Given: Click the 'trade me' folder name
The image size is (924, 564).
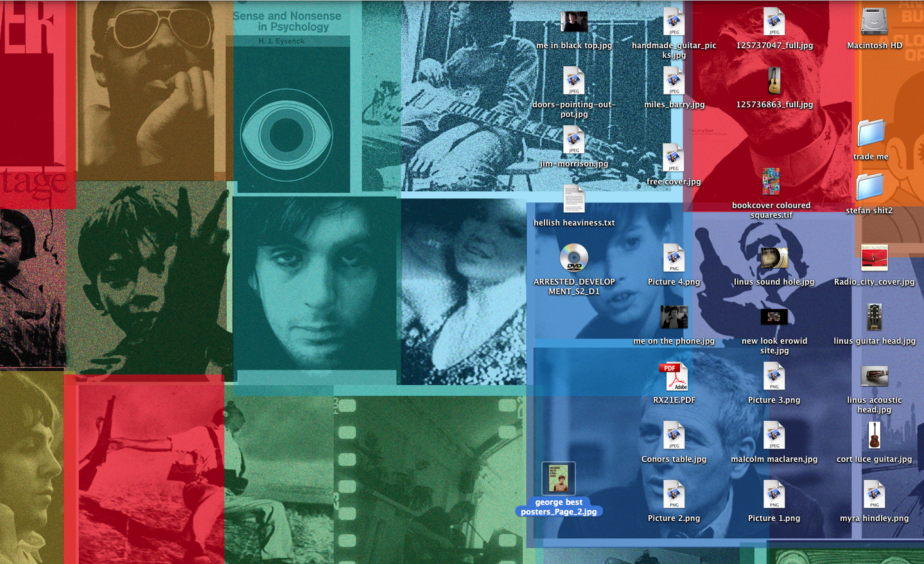Looking at the screenshot, I should click(x=871, y=157).
